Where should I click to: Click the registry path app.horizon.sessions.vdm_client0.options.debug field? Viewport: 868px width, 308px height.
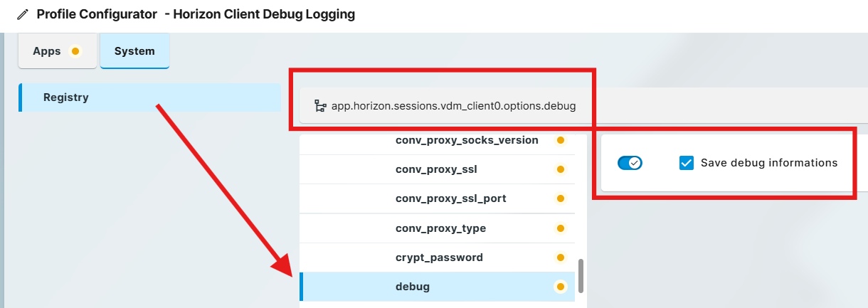click(453, 106)
